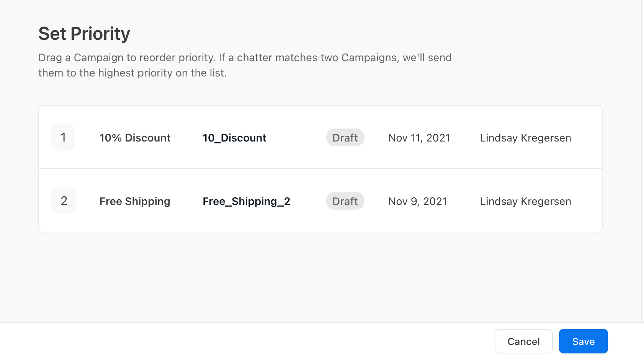The width and height of the screenshot is (644, 358).
Task: Click the 10% Discount campaign name
Action: 135,138
